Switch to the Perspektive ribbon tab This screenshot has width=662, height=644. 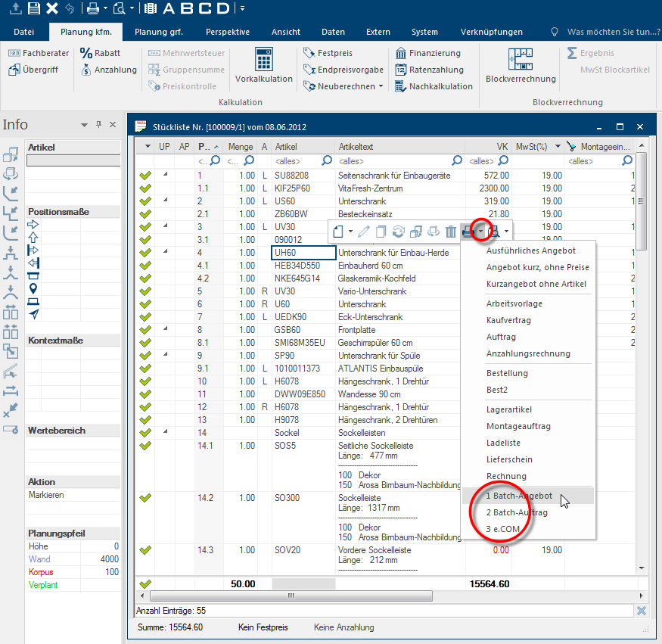[228, 32]
